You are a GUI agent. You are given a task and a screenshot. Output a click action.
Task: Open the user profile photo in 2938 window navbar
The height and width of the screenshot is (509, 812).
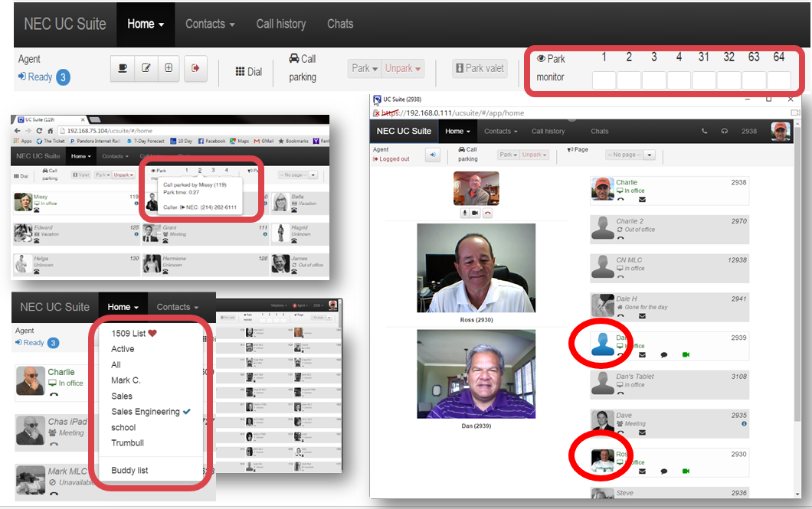click(781, 132)
